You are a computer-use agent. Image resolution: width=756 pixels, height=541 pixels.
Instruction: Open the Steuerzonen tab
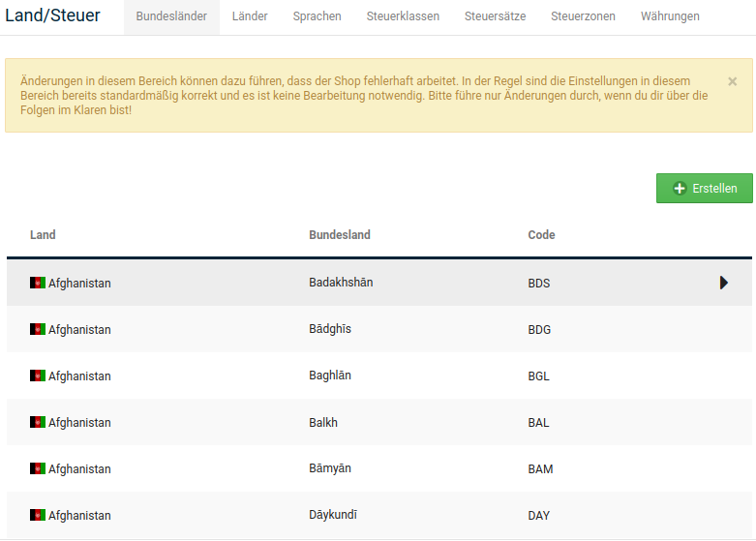point(583,16)
